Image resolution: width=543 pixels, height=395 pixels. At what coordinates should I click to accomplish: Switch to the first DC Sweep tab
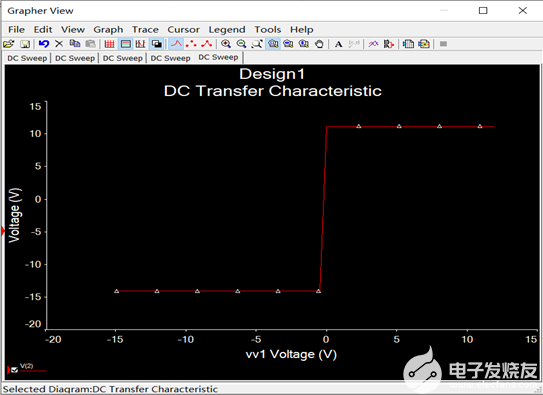(27, 58)
